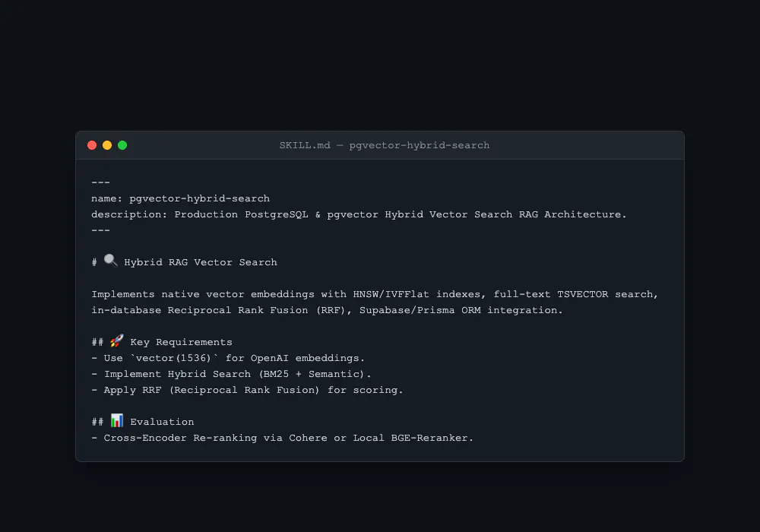Click the Key Requirements heading text
This screenshot has height=532, width=760.
coord(182,343)
